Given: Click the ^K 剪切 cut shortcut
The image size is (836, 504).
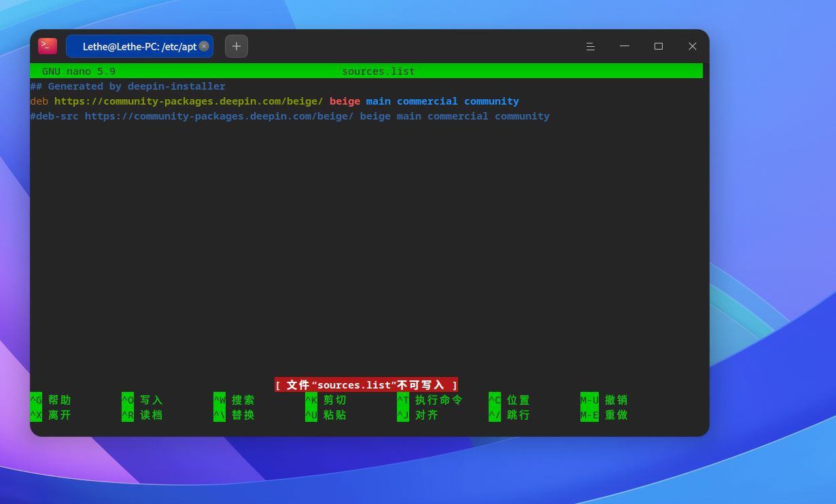Looking at the screenshot, I should coord(326,400).
